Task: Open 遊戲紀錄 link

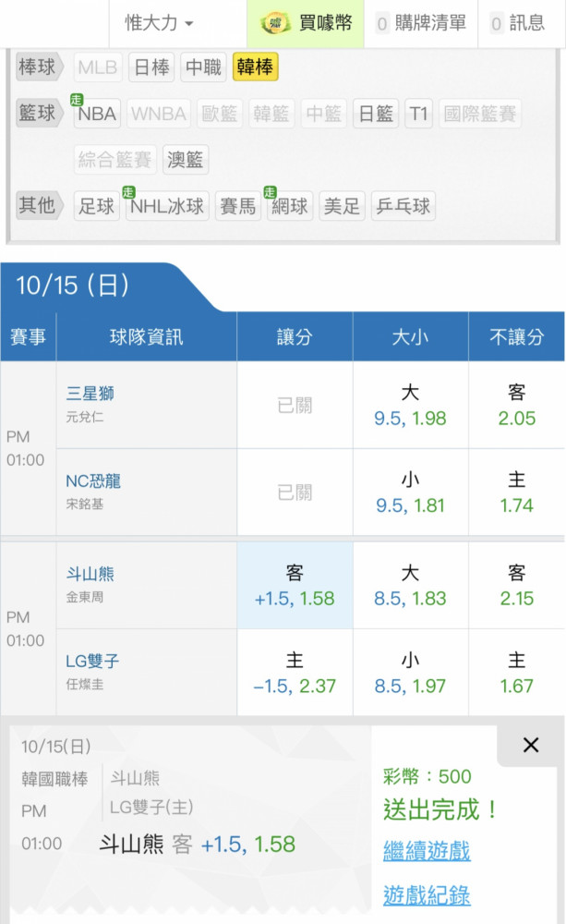Action: (x=427, y=894)
